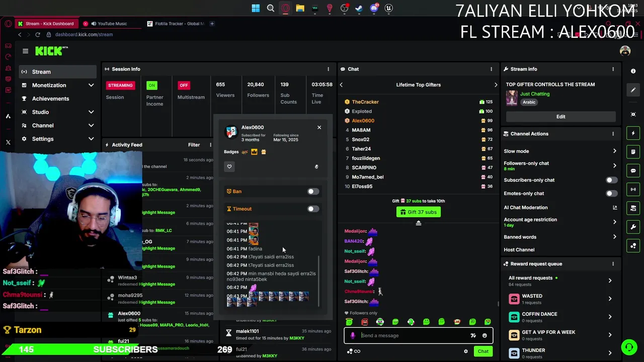Click the pencil edit icon in right sidebar
Image resolution: width=644 pixels, height=362 pixels.
coord(633,90)
